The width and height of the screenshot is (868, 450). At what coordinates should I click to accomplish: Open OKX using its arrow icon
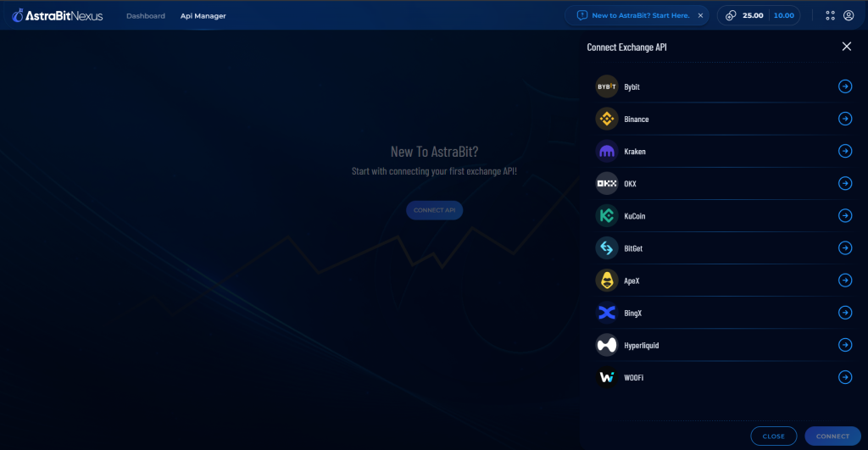click(845, 183)
